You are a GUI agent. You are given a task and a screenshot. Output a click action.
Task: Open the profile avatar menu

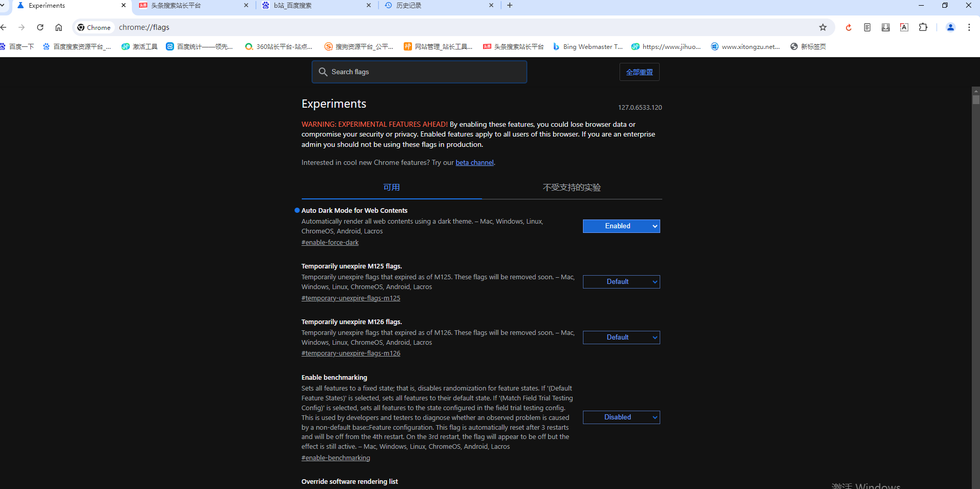tap(951, 27)
